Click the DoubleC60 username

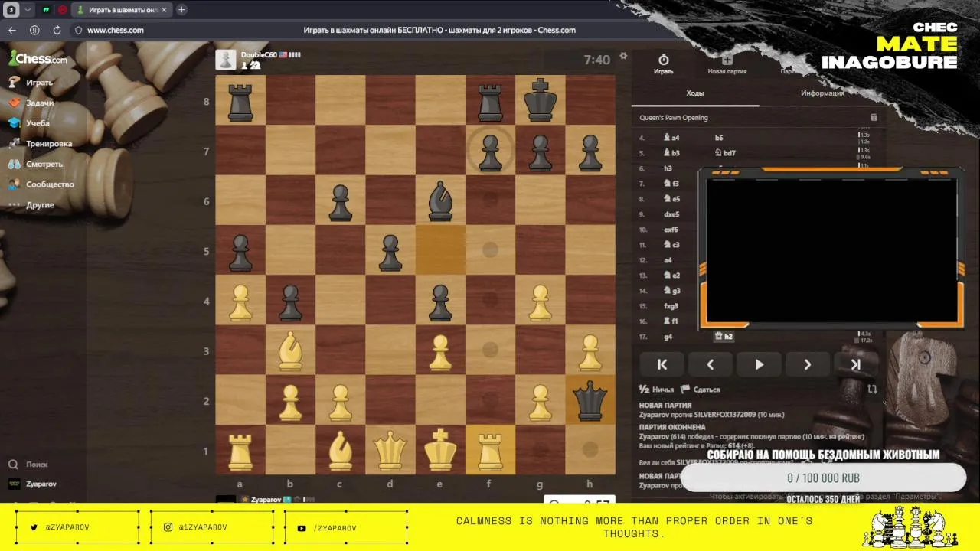click(x=259, y=55)
